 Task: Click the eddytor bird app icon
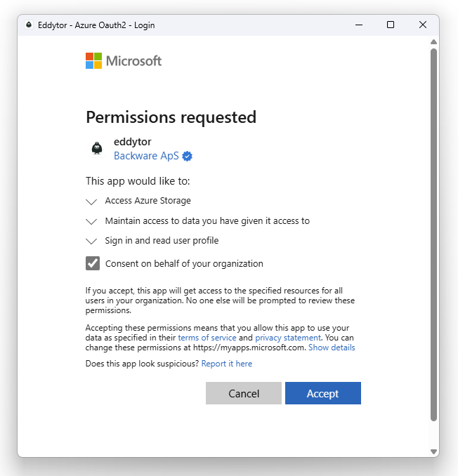(97, 148)
